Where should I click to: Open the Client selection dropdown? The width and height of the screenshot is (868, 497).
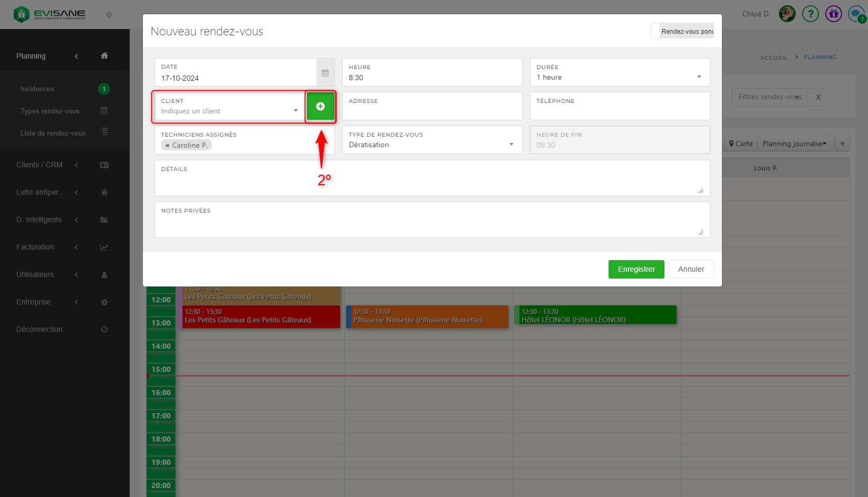[229, 111]
